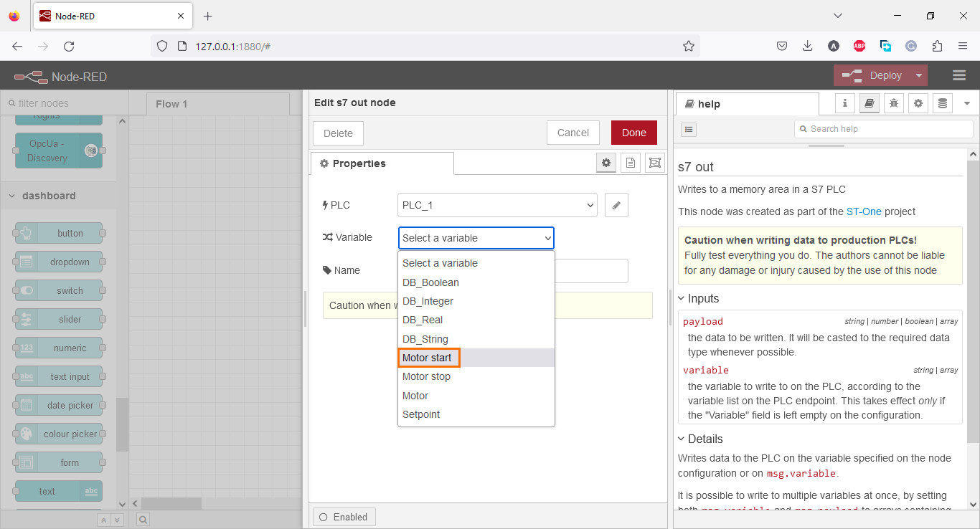Image resolution: width=980 pixels, height=529 pixels.
Task: Save to Pocket icon
Action: tap(782, 46)
